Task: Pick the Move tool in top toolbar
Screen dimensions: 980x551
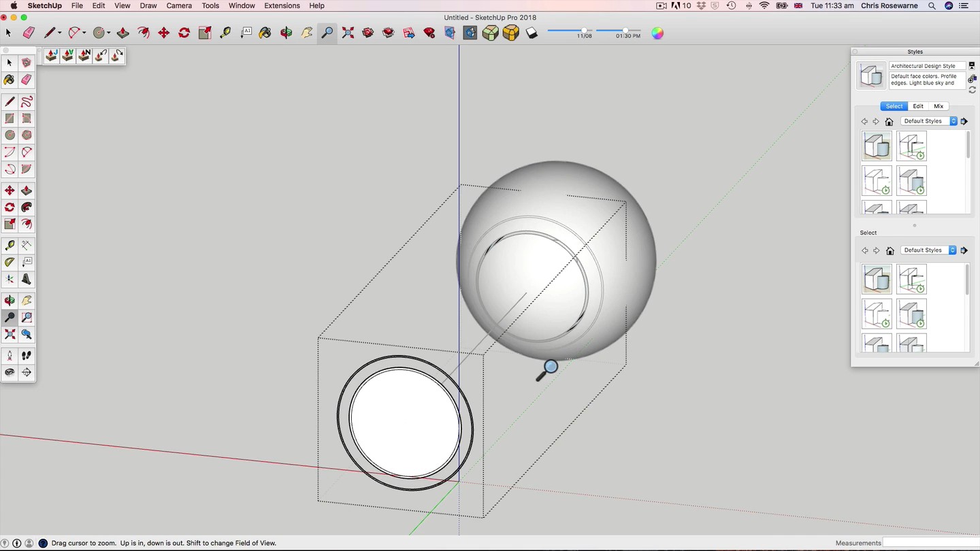Action: [163, 33]
